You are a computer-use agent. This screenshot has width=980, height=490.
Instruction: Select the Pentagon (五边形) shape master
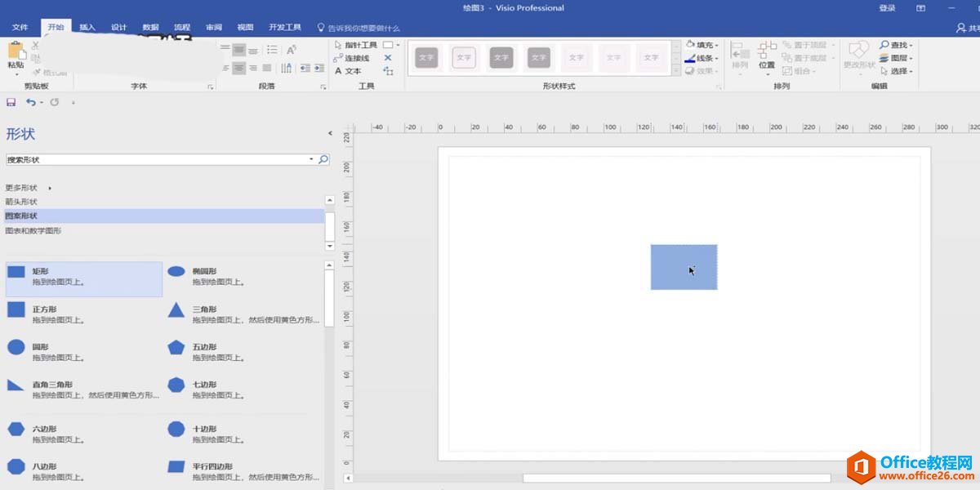(176, 347)
